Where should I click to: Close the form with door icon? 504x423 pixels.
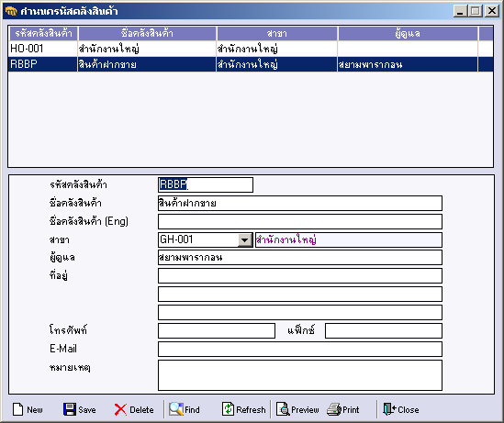(389, 409)
